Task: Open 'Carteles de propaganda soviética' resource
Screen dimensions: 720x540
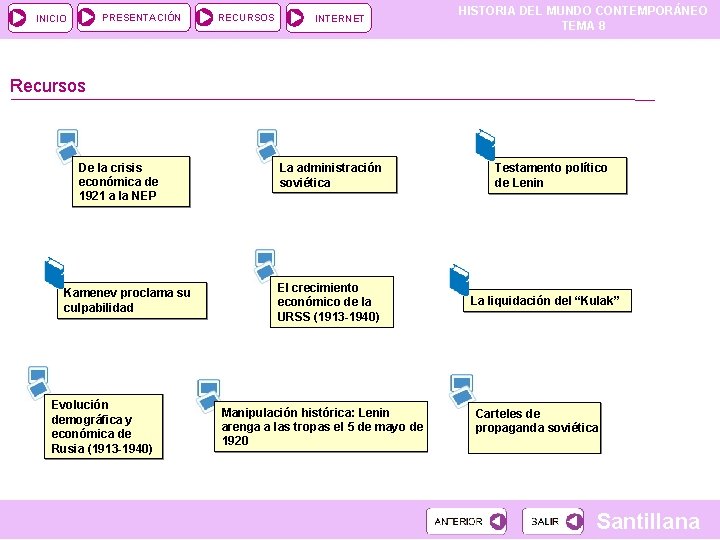Action: click(x=534, y=428)
